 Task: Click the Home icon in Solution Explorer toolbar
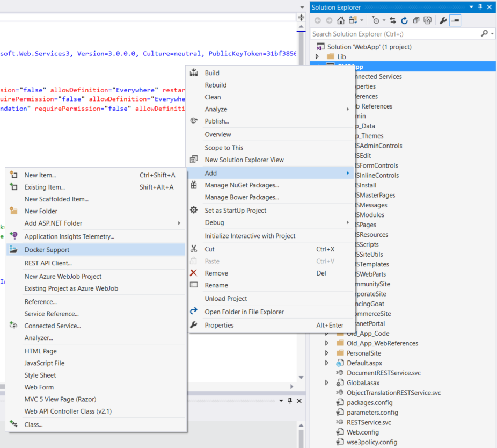coord(341,20)
